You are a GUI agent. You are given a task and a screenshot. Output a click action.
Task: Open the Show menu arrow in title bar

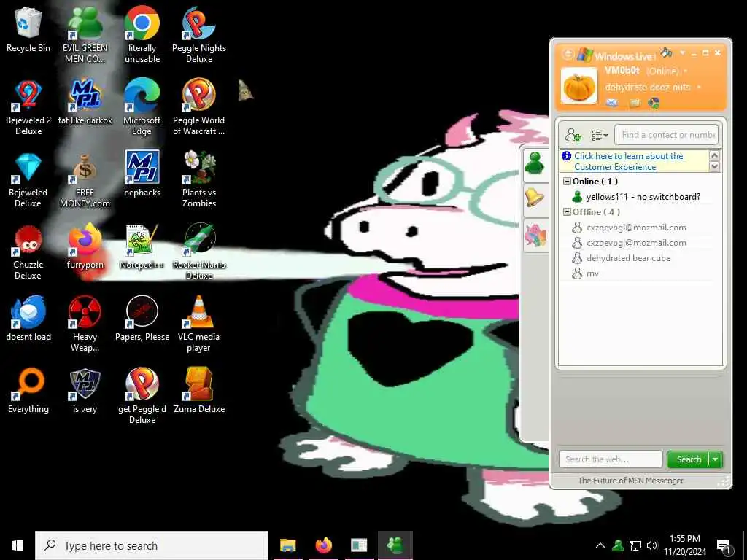tap(682, 52)
